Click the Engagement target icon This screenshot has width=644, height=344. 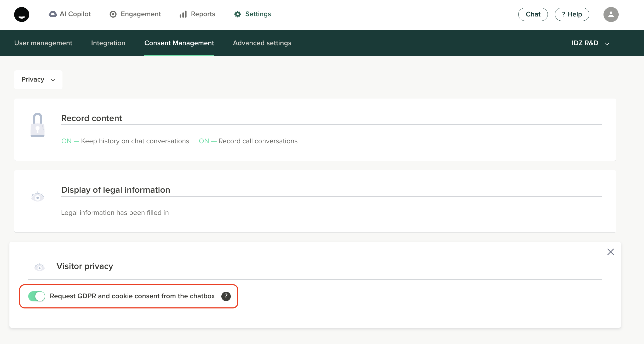coord(113,14)
